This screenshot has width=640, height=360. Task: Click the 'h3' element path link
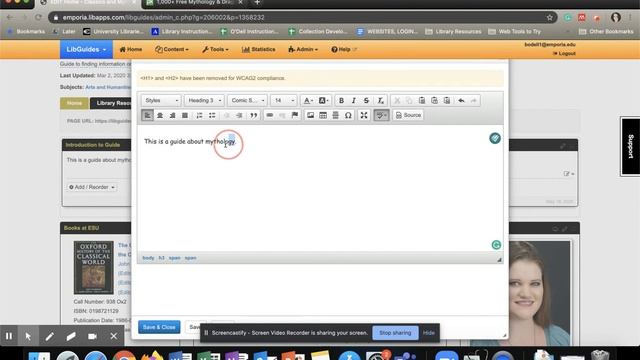pos(161,258)
